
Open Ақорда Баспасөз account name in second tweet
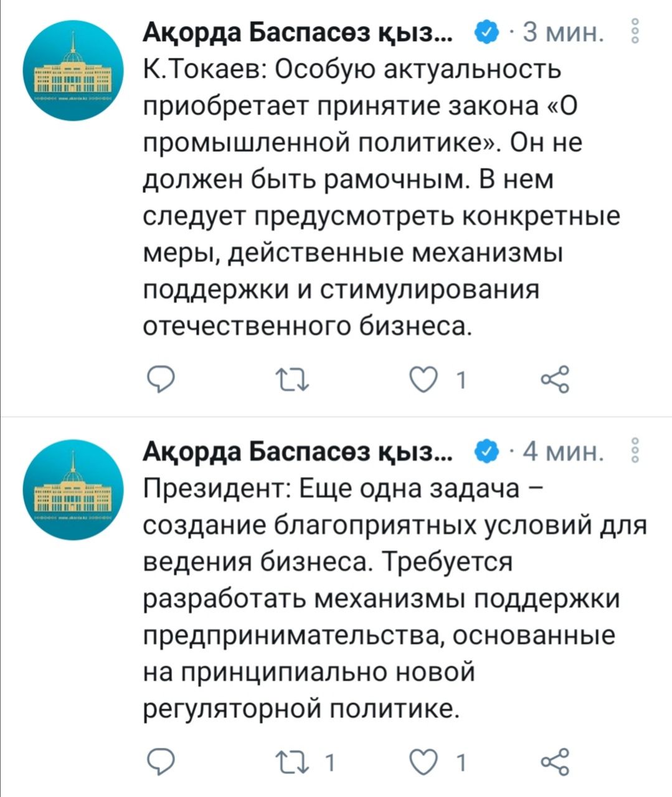tap(299, 450)
